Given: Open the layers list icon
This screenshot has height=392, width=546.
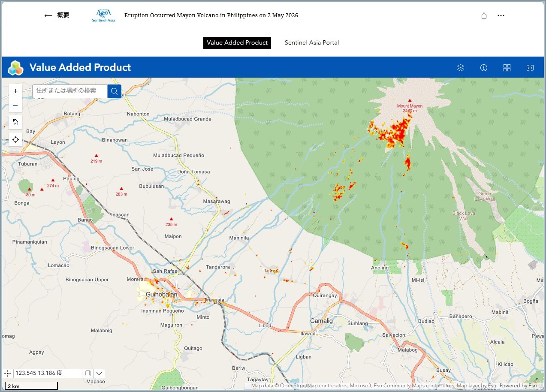Looking at the screenshot, I should pyautogui.click(x=461, y=68).
